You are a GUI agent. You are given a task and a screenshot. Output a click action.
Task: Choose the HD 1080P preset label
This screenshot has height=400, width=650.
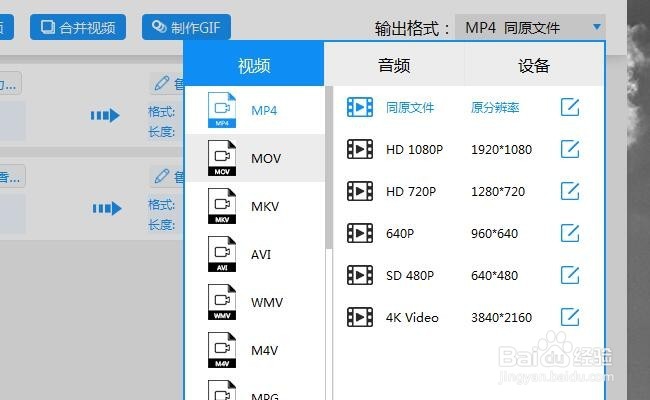(415, 150)
